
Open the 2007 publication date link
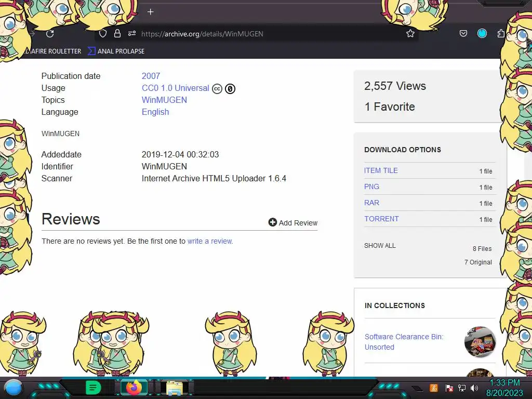(x=151, y=76)
